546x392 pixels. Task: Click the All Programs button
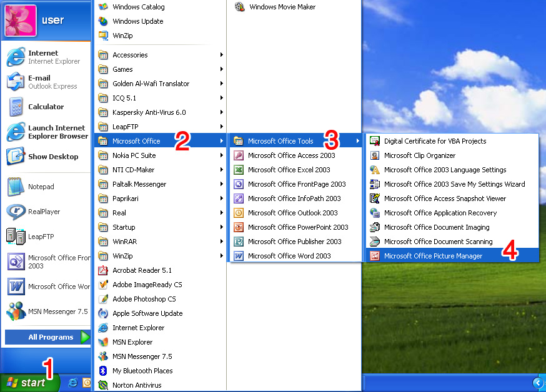pos(47,337)
